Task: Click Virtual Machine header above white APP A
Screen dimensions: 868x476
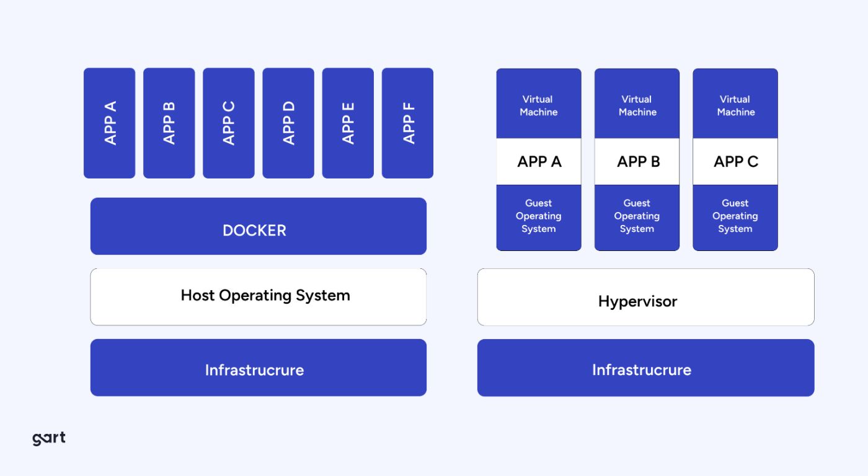Action: click(x=539, y=104)
